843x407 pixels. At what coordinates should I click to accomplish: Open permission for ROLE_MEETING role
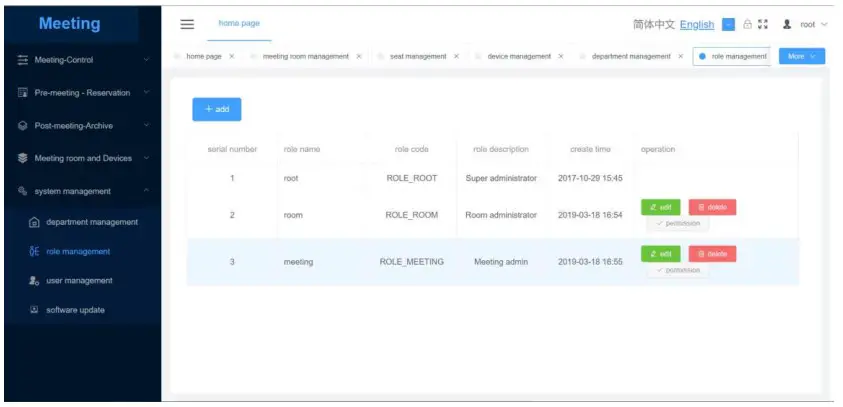(x=678, y=270)
